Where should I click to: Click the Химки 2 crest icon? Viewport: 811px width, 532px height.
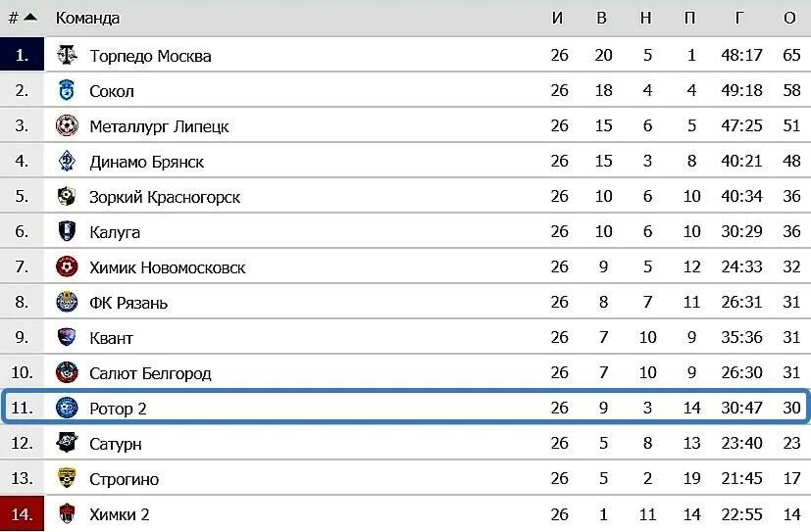67,514
